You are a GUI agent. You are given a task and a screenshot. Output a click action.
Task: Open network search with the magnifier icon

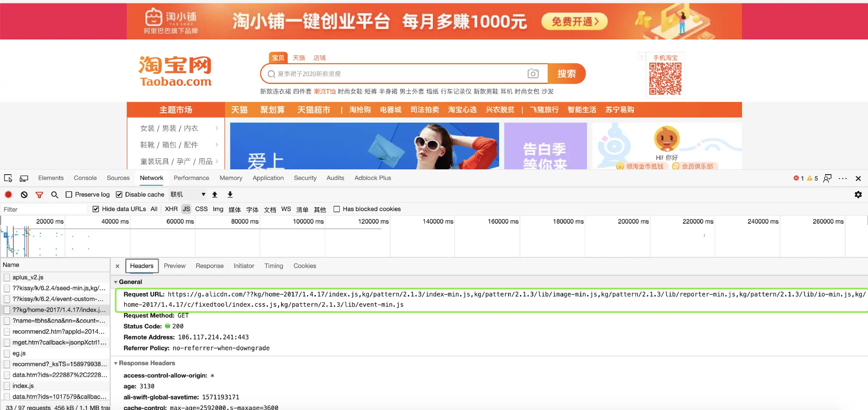click(x=55, y=195)
